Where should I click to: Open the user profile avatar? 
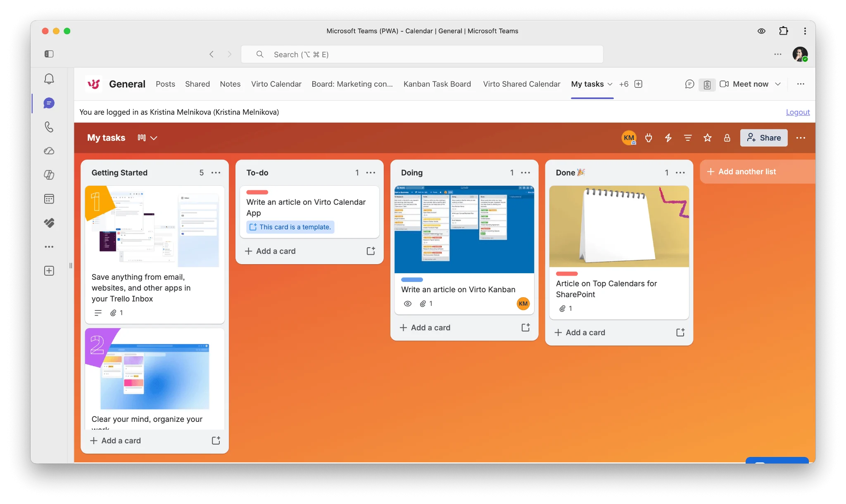[800, 54]
